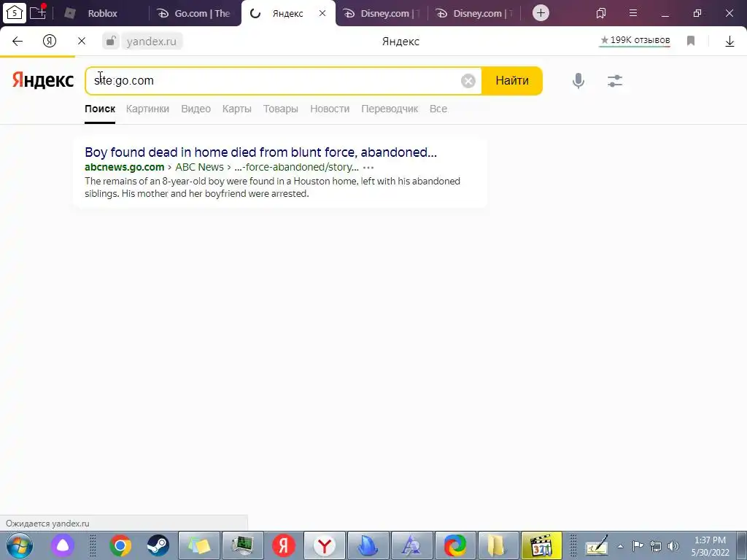Switch to the second Disney.com tab
Image resolution: width=747 pixels, height=560 pixels.
(x=475, y=13)
